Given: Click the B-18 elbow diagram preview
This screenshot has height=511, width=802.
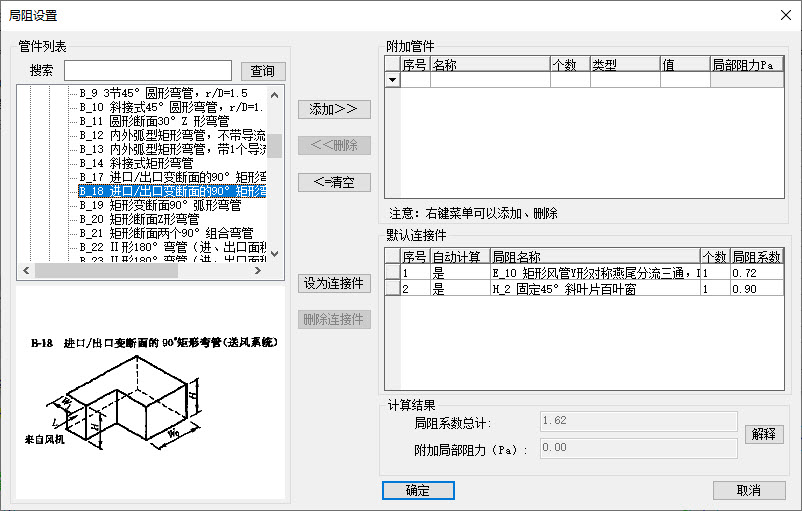Looking at the screenshot, I should 150,393.
